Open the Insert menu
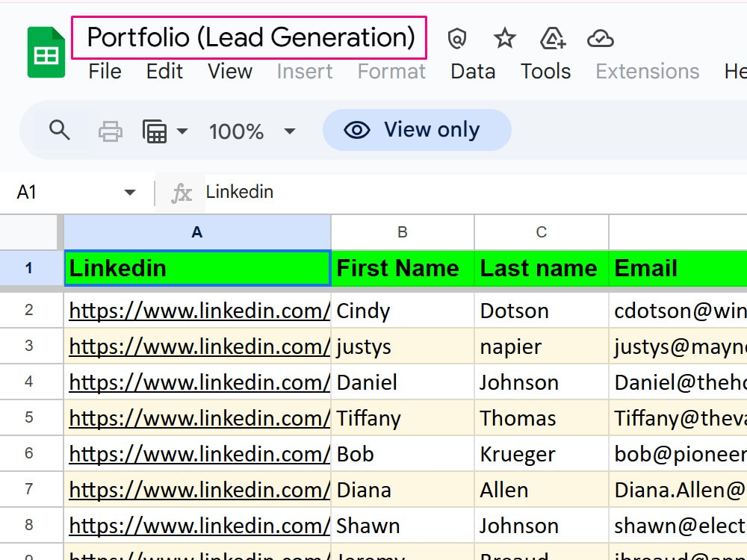The image size is (747, 560). click(305, 72)
